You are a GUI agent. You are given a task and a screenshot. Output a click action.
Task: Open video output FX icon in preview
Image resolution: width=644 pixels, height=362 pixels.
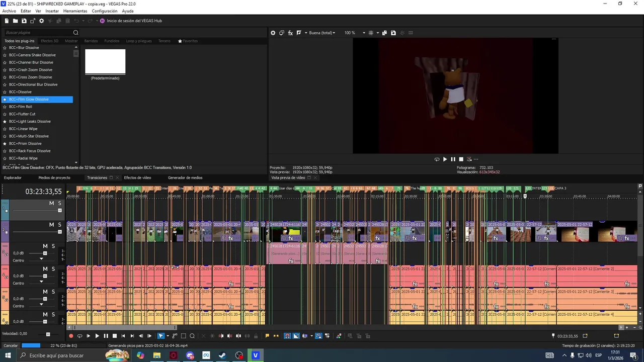tap(290, 33)
